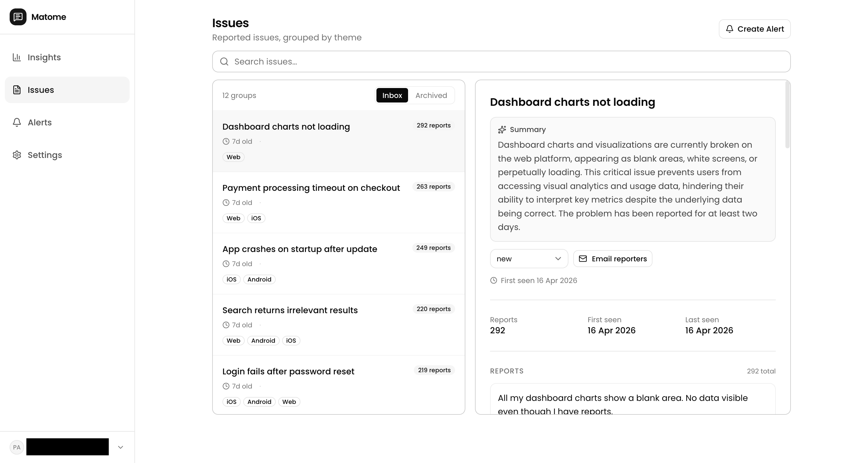
Task: Select Payment processing timeout on checkout issue
Action: (x=339, y=203)
